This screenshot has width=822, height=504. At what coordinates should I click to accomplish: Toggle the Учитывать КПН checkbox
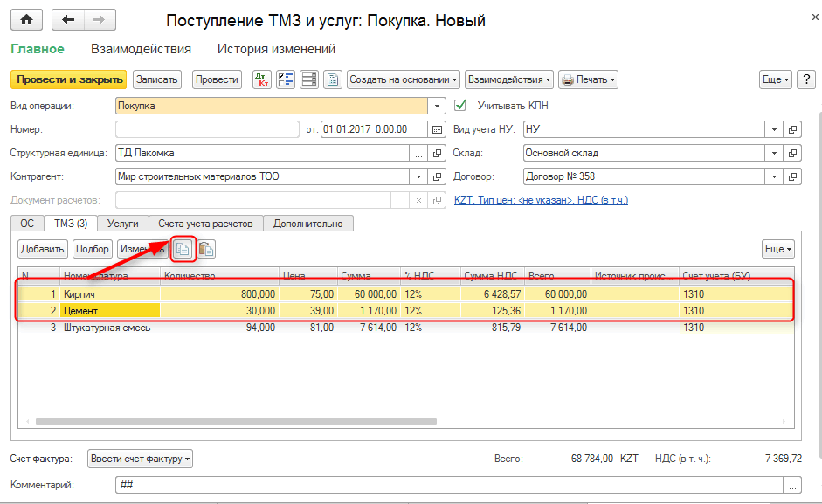[x=462, y=106]
